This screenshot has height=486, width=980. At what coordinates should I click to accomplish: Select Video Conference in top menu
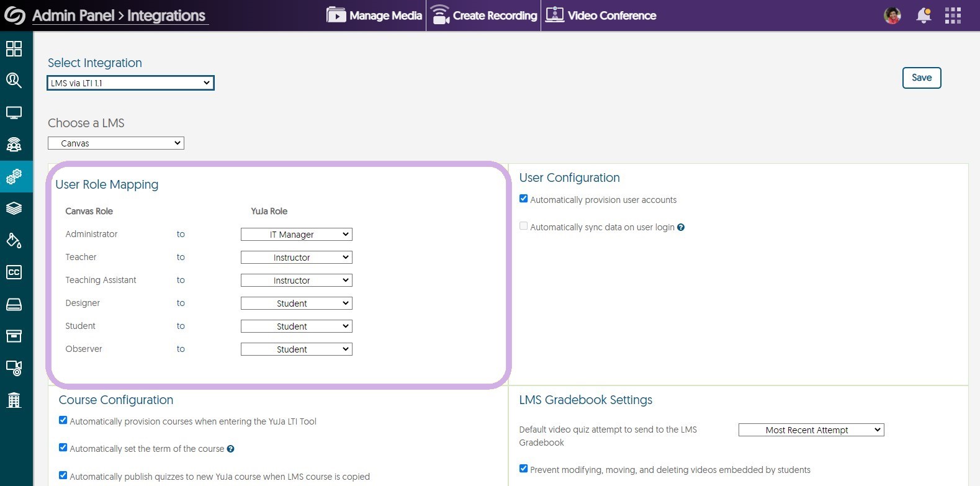point(601,16)
